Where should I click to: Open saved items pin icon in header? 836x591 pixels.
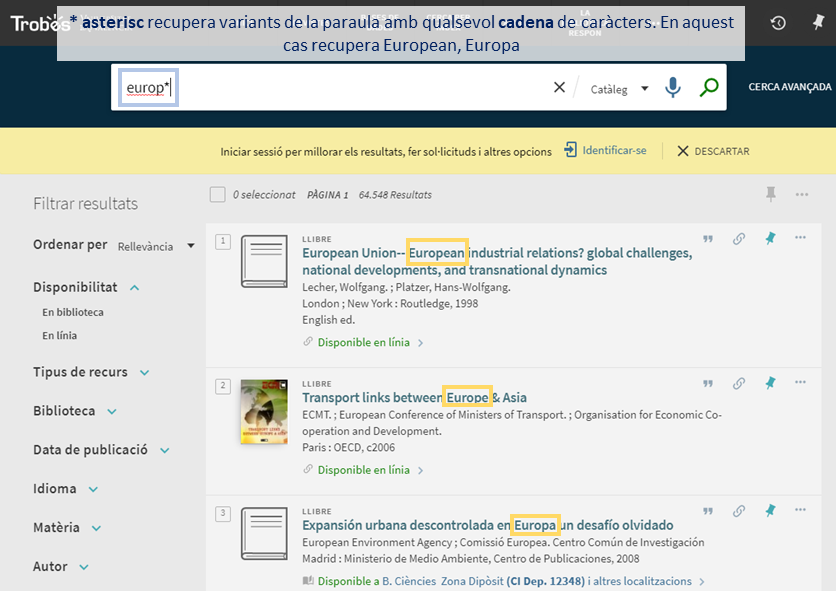[818, 22]
